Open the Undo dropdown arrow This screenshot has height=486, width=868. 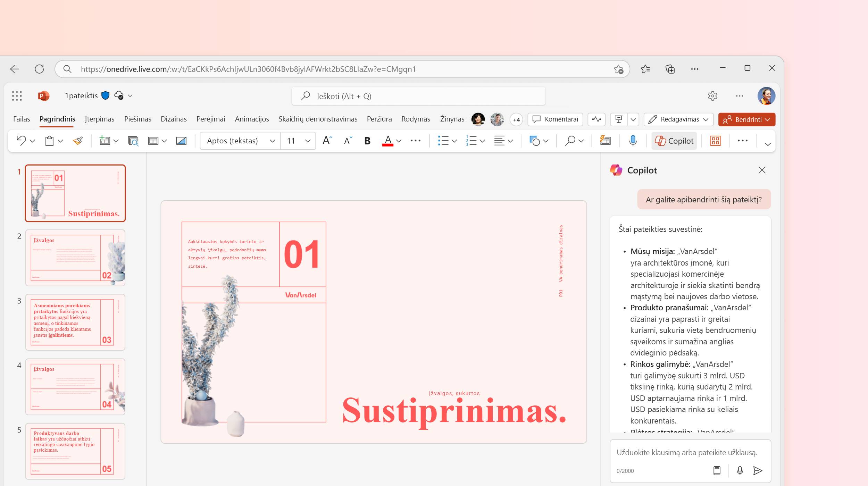pyautogui.click(x=32, y=141)
